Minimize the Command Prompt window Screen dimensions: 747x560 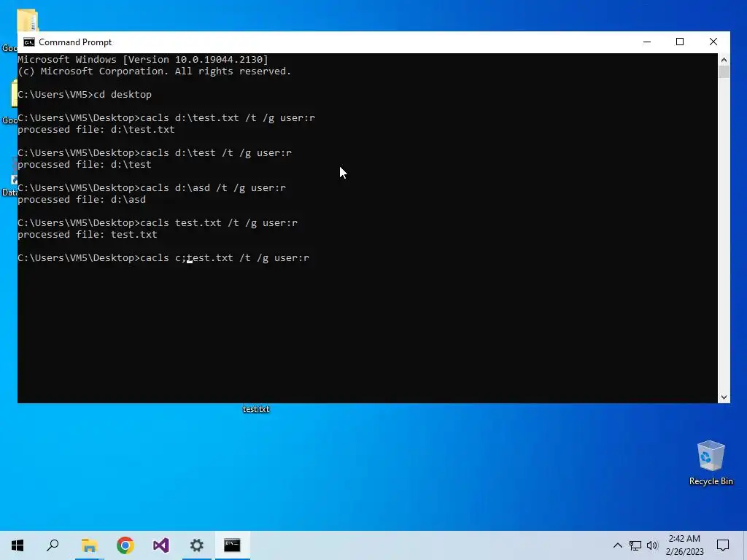[647, 42]
